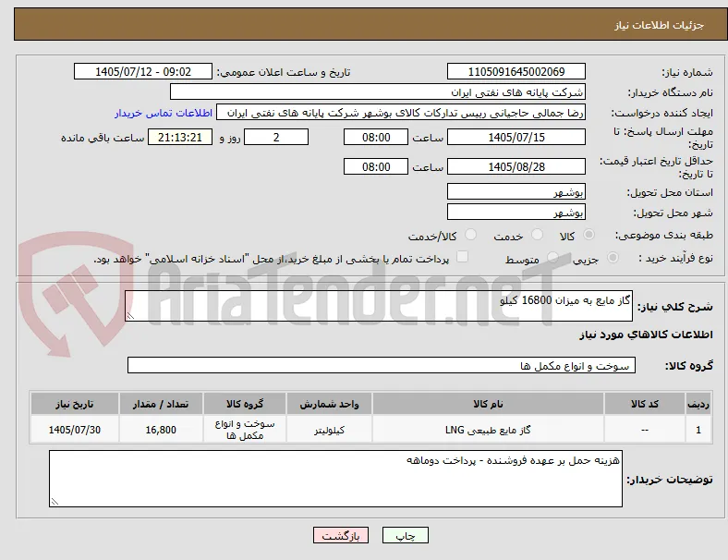Image resolution: width=728 pixels, height=560 pixels.
Task: Click the نام کالا column header
Action: [488, 404]
